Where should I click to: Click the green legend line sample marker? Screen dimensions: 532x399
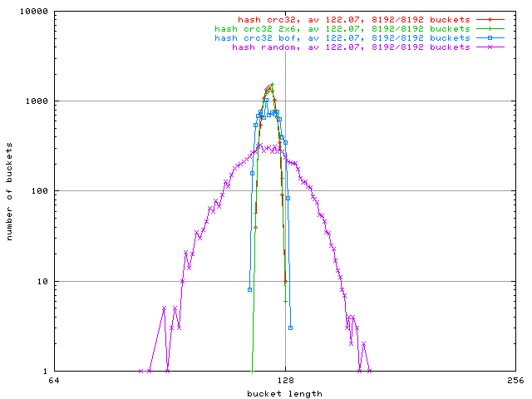click(490, 29)
